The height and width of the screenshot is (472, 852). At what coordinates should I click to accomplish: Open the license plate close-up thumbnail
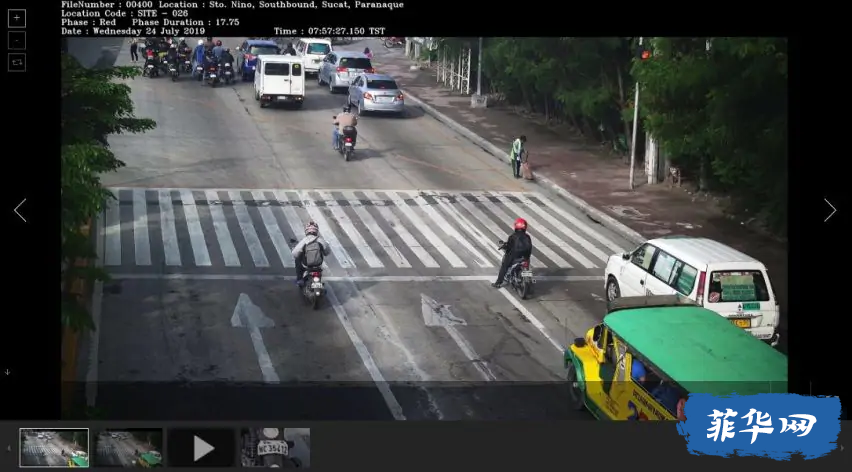[275, 448]
